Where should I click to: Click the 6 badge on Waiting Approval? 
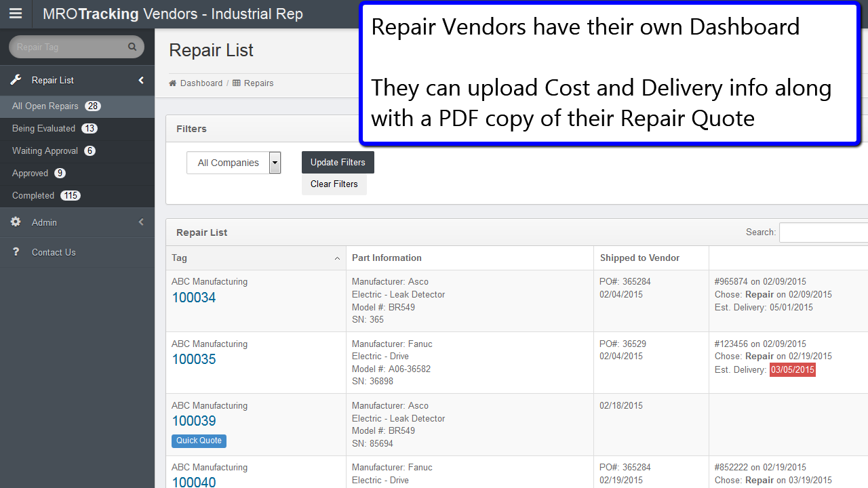pyautogui.click(x=90, y=150)
